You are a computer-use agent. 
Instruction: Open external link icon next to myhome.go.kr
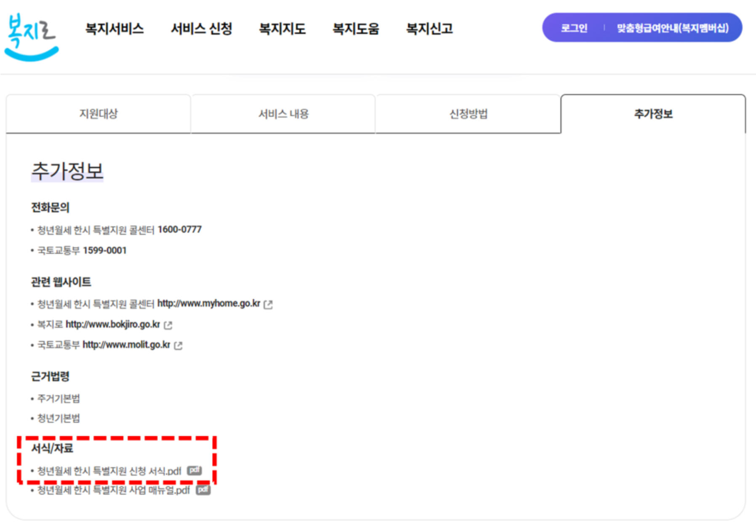click(x=268, y=304)
